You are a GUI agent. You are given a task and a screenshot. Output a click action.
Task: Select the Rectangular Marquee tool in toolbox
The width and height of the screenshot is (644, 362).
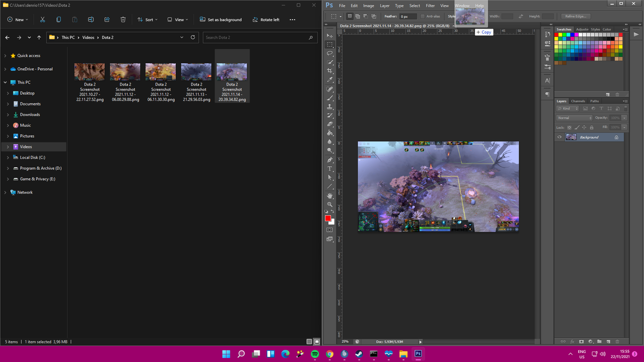pos(330,44)
